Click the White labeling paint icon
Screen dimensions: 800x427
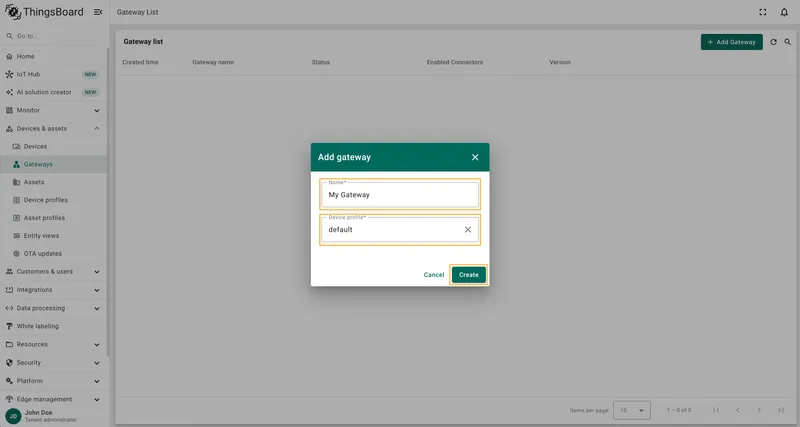pos(9,326)
